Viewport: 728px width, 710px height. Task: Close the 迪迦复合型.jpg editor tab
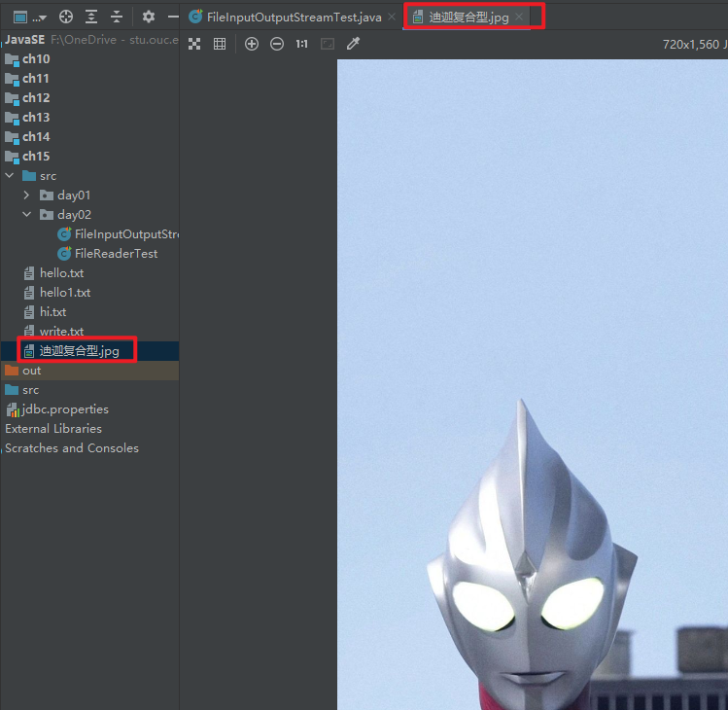[519, 18]
